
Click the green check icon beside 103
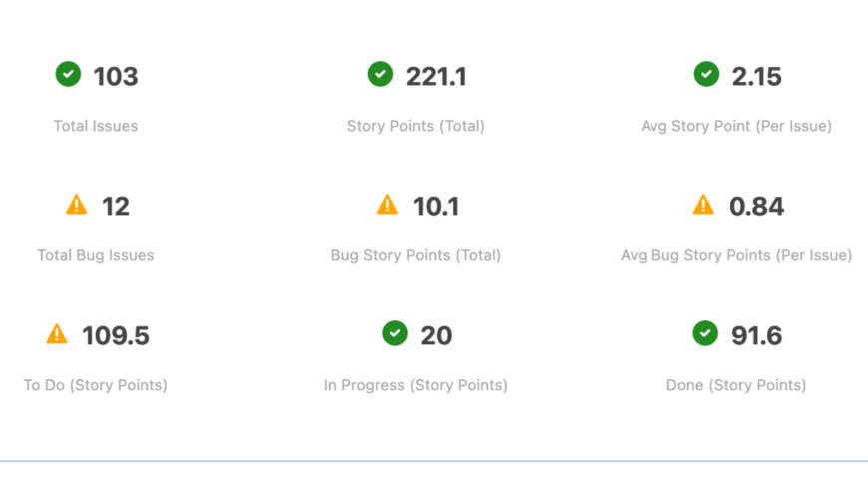click(x=68, y=74)
